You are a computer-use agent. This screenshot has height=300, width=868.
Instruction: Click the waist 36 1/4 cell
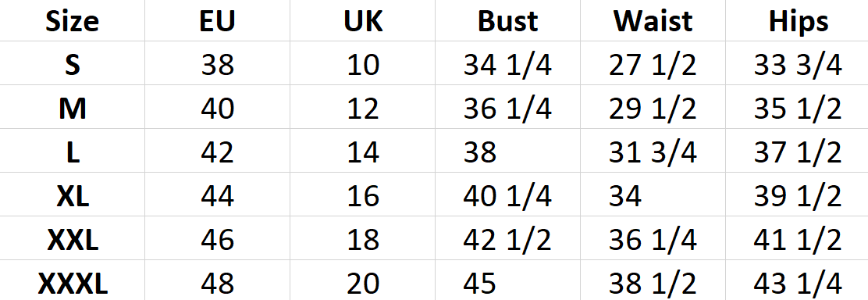653,238
